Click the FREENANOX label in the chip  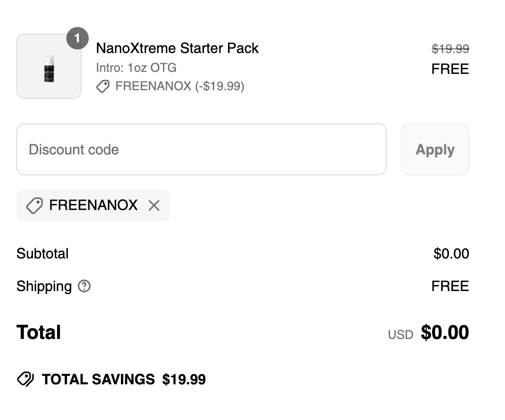point(93,205)
